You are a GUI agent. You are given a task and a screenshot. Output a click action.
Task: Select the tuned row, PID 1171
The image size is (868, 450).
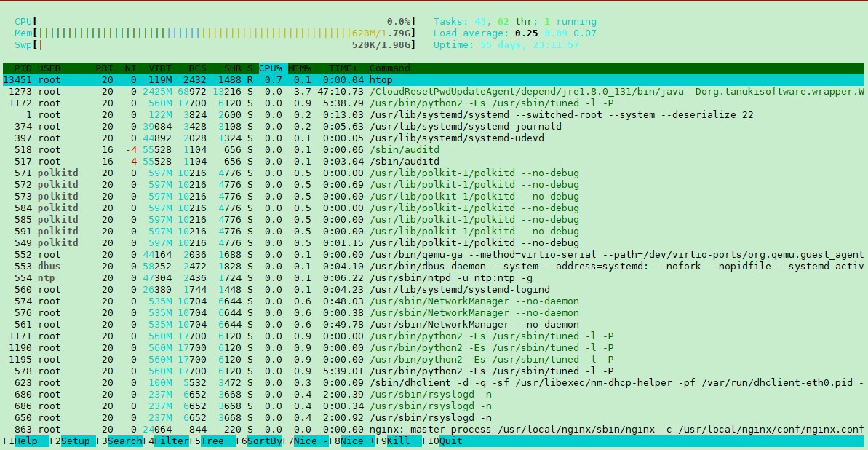pos(434,336)
